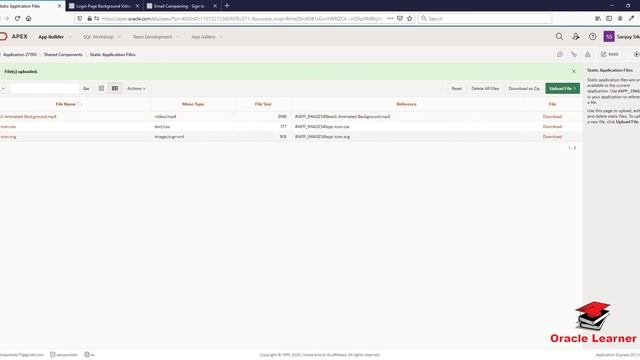Close the Email Campaigning Sign In tab

pyautogui.click(x=215, y=6)
